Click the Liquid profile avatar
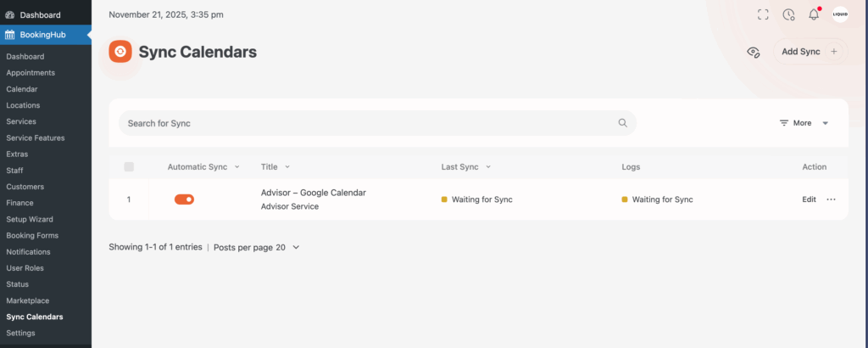868x348 pixels. click(839, 14)
